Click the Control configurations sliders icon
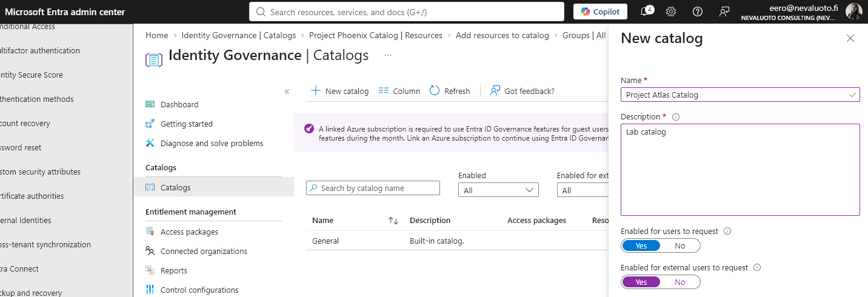Image resolution: width=868 pixels, height=297 pixels. pyautogui.click(x=150, y=290)
